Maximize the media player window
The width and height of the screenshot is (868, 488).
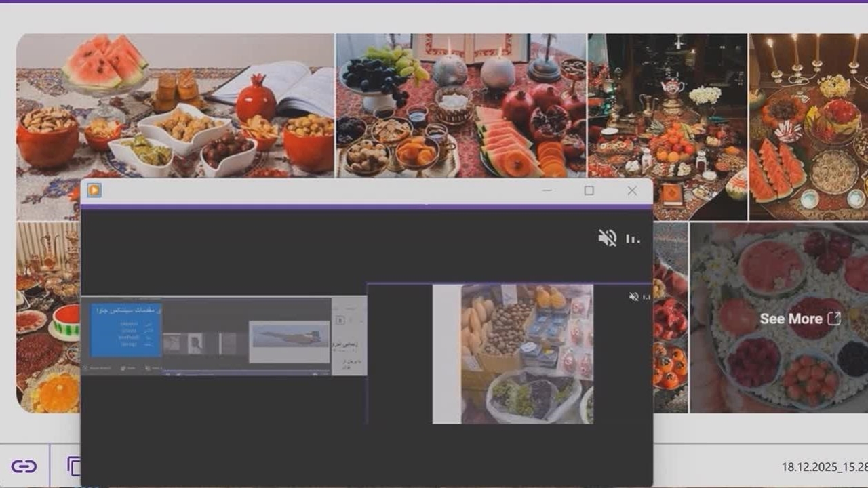coord(589,191)
